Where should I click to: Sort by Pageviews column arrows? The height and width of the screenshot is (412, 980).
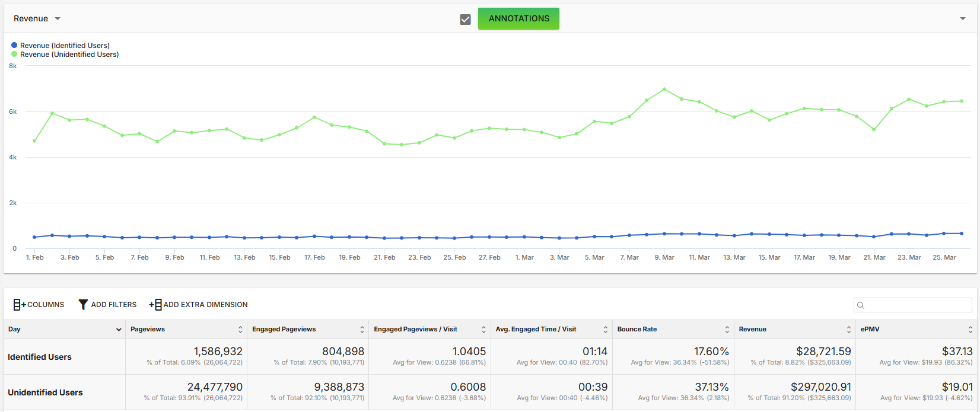(x=240, y=330)
